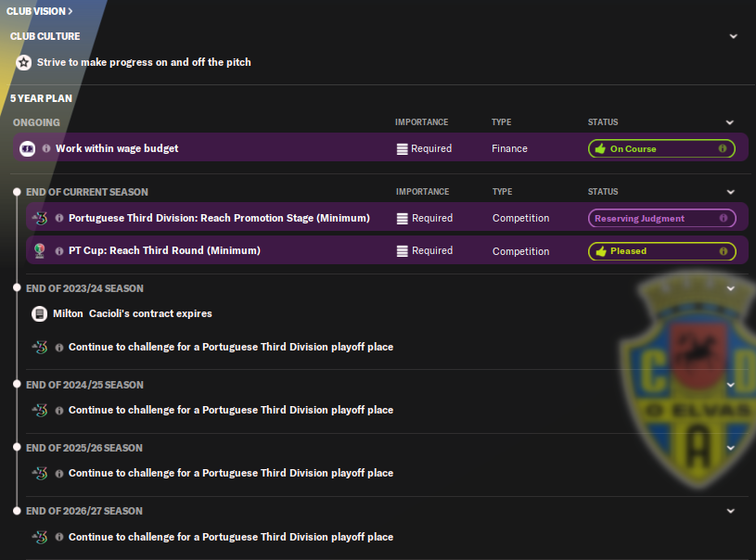Click the wage budget finance icon
This screenshot has width=756, height=560.
28,149
